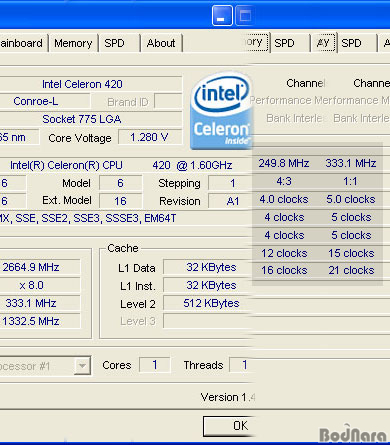Screen dimensions: 390x445
Task: Click the minimize window icon
Action: 222,15
